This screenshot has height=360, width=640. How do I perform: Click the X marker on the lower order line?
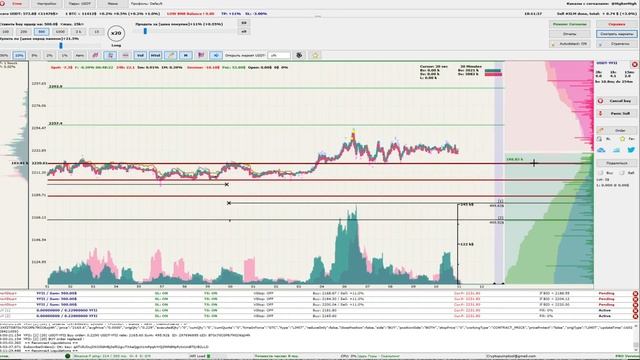(229, 203)
